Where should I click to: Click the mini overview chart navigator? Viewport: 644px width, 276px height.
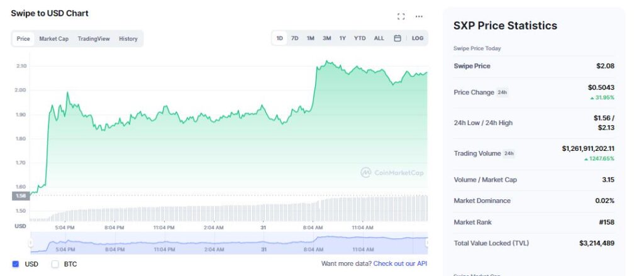[x=229, y=243]
